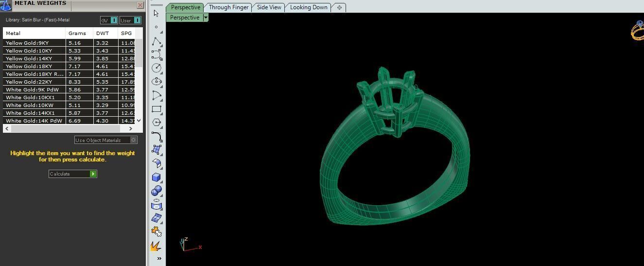Close the Metal Weights panel
The image size is (644, 266).
[140, 5]
